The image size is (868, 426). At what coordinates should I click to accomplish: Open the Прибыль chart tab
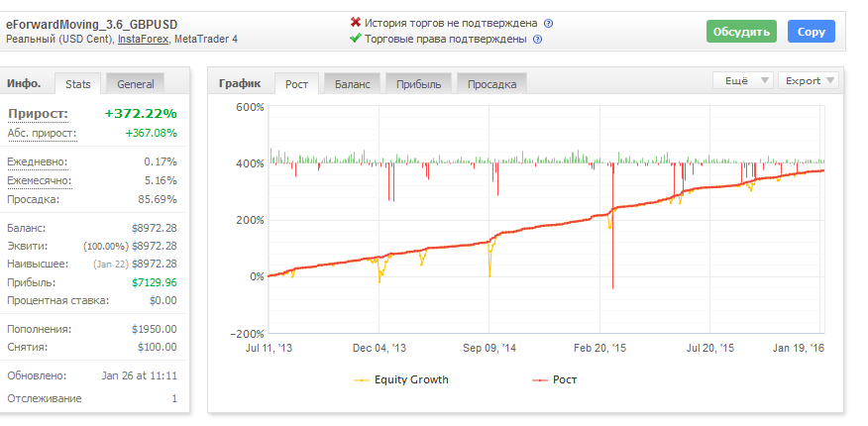(418, 84)
